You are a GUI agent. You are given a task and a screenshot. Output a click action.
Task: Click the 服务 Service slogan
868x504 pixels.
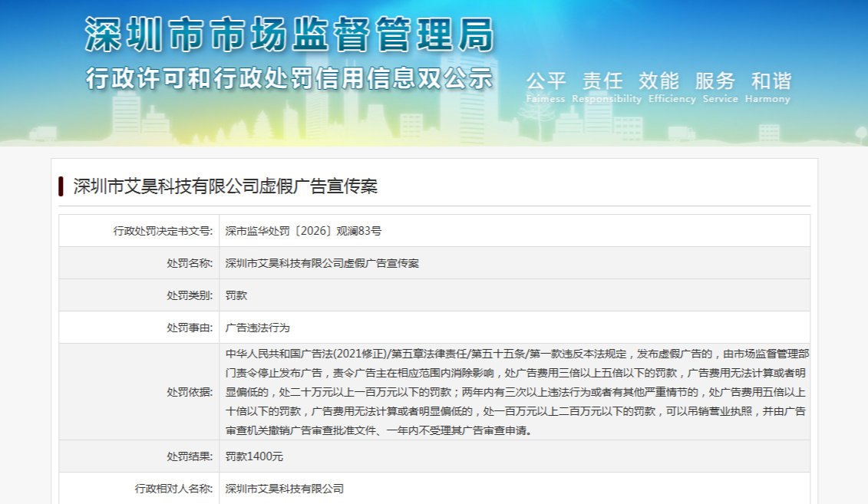point(720,87)
